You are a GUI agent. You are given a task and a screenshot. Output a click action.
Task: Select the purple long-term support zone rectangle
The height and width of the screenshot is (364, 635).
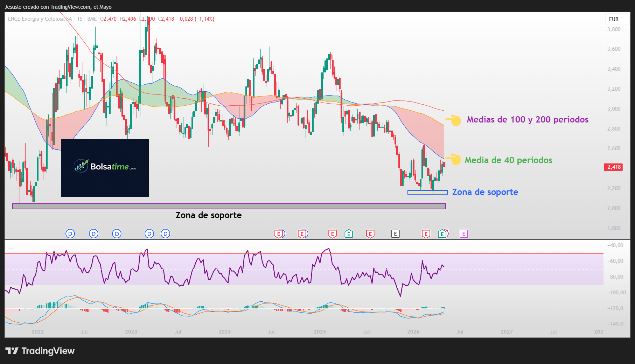(229, 206)
